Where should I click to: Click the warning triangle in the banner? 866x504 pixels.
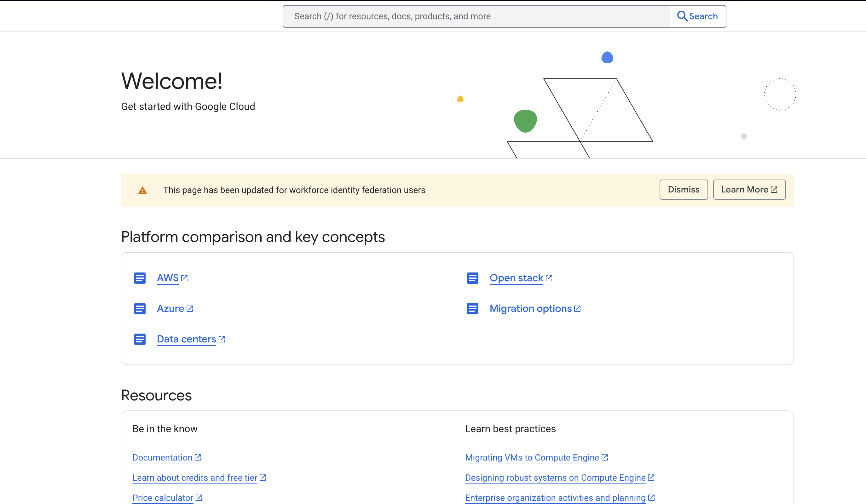[x=142, y=190]
